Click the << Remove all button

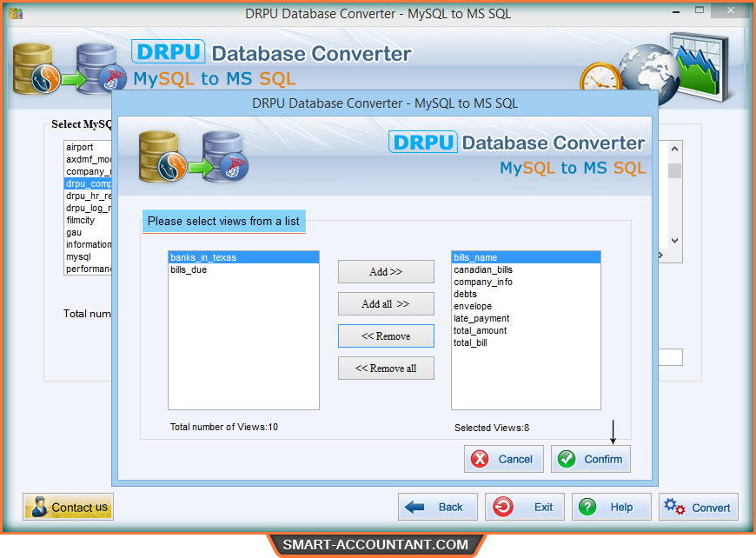tap(386, 369)
